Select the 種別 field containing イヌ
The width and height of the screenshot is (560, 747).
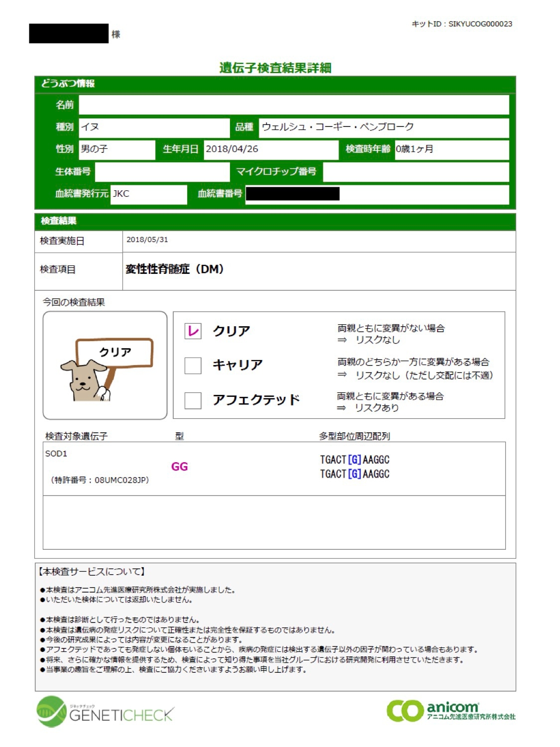click(x=155, y=127)
